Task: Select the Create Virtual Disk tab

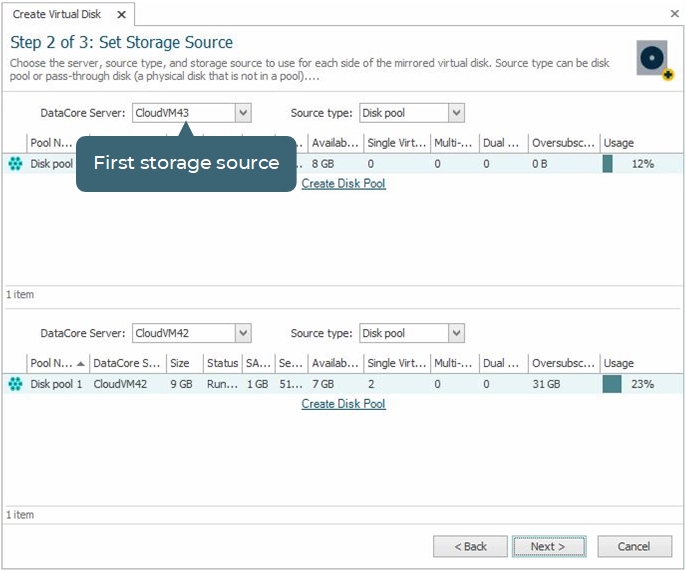Action: pyautogui.click(x=56, y=15)
